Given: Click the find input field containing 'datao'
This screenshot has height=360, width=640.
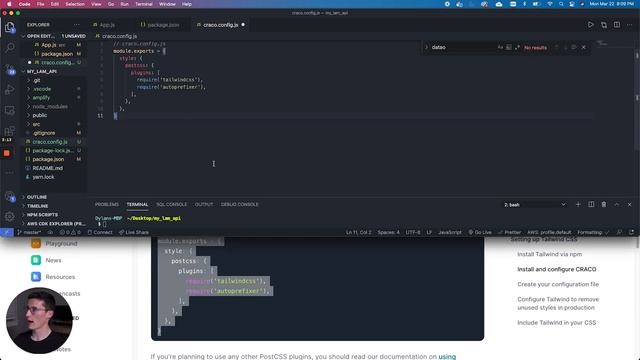Looking at the screenshot, I should [x=462, y=47].
